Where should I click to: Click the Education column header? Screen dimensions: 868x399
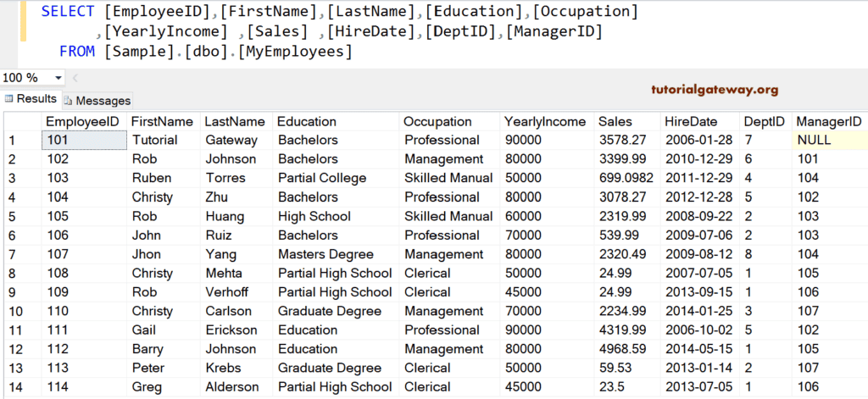[336, 121]
